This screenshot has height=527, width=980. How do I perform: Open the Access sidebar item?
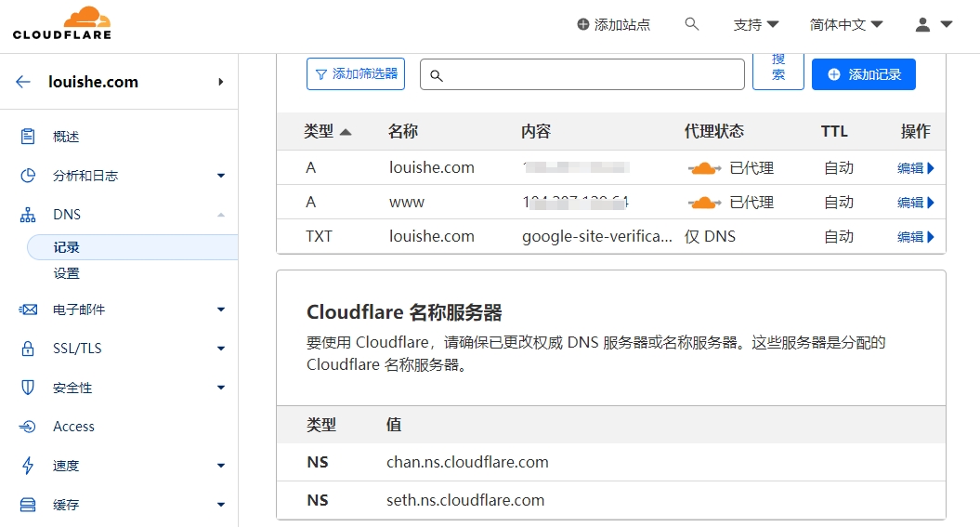tap(73, 427)
